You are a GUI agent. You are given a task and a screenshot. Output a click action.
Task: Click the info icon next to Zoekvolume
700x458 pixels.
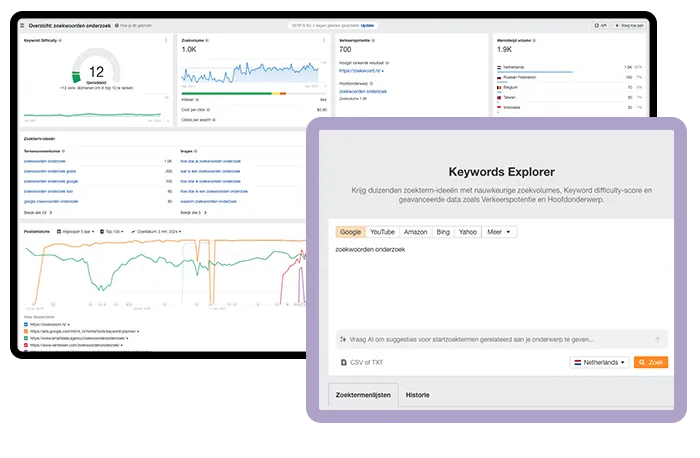click(x=207, y=40)
